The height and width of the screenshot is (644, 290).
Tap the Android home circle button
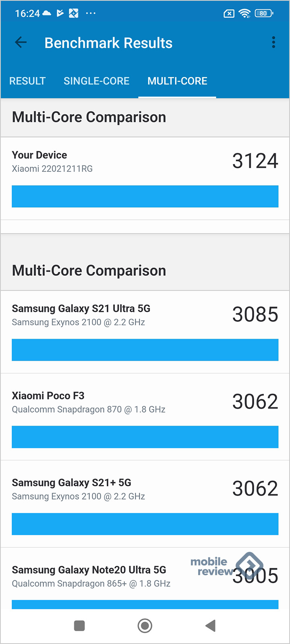coord(145,625)
